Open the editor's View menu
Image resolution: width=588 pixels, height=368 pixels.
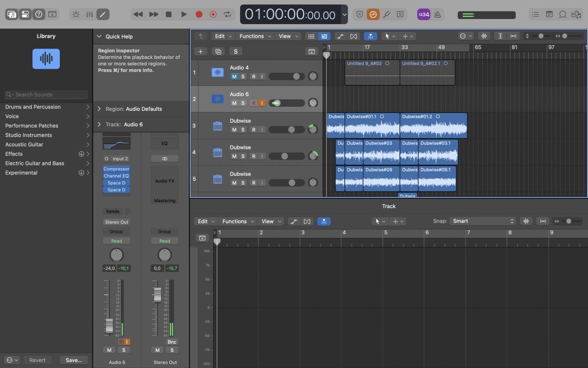pos(271,221)
